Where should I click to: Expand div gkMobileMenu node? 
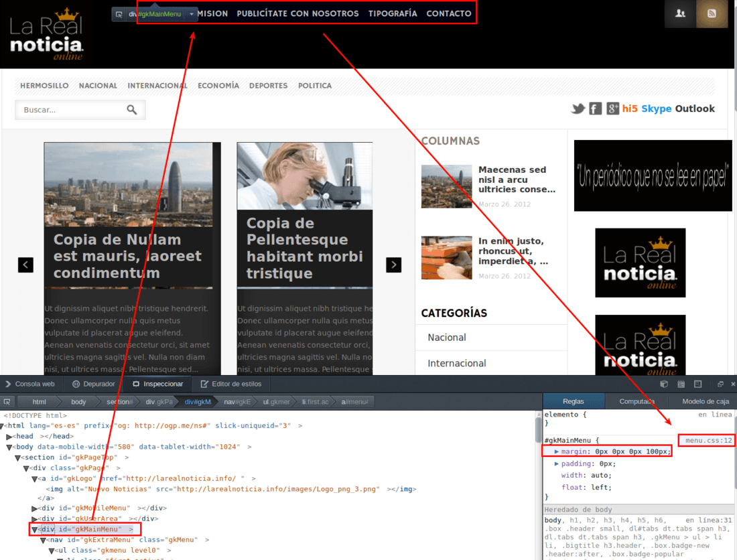tap(34, 509)
